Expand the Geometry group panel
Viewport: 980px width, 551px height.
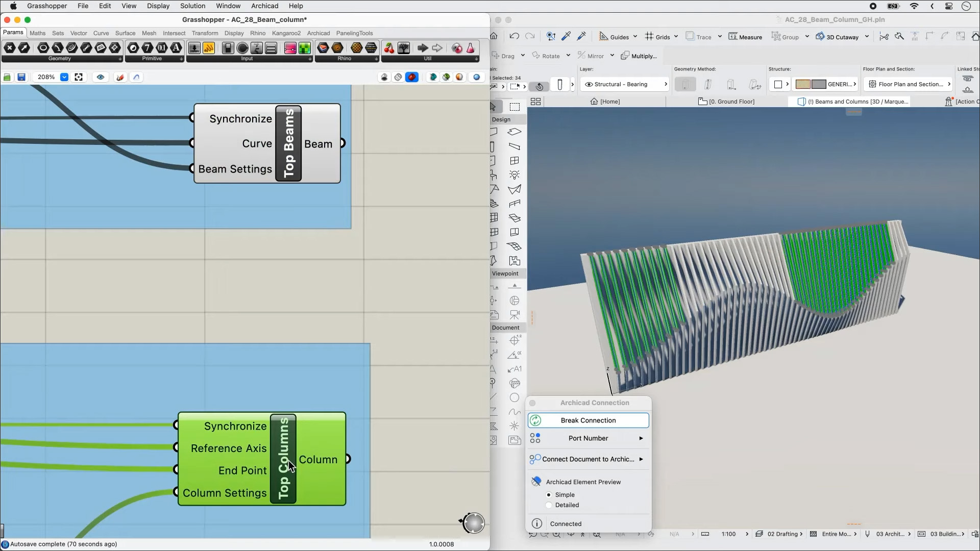click(120, 59)
